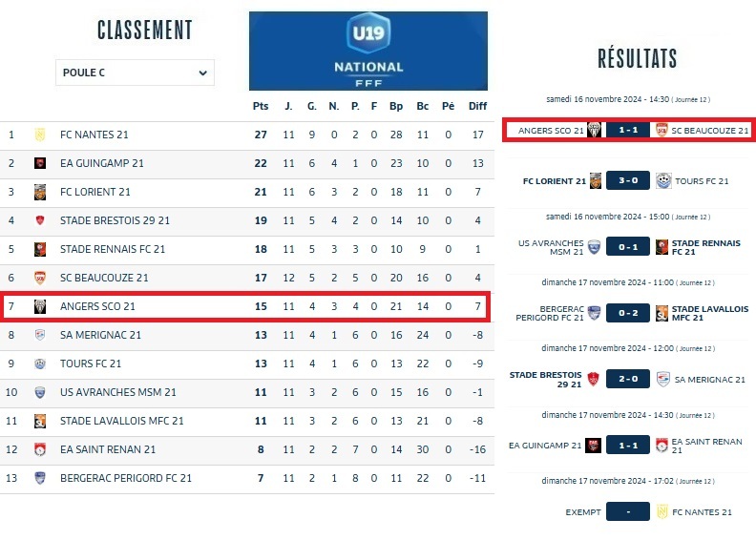Viewport: 756px width, 540px height.
Task: Click the SC Beaucouze crest in results
Action: coord(661,130)
